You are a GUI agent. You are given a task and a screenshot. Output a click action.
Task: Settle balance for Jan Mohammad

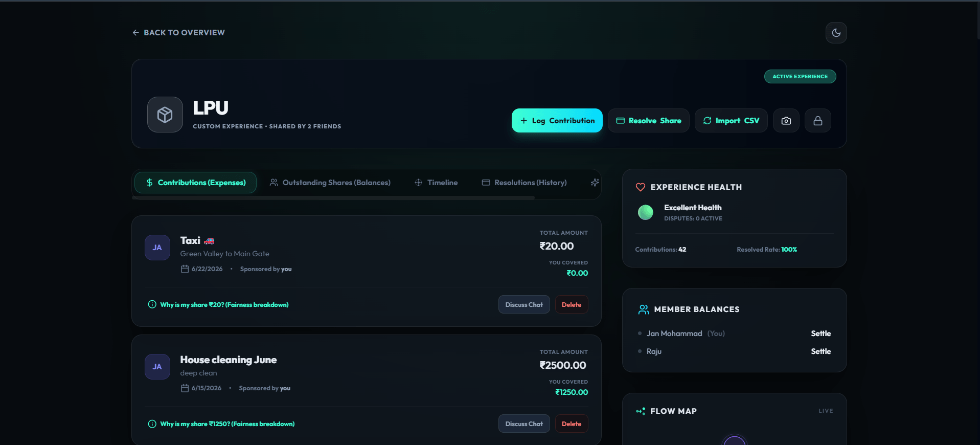pyautogui.click(x=821, y=333)
